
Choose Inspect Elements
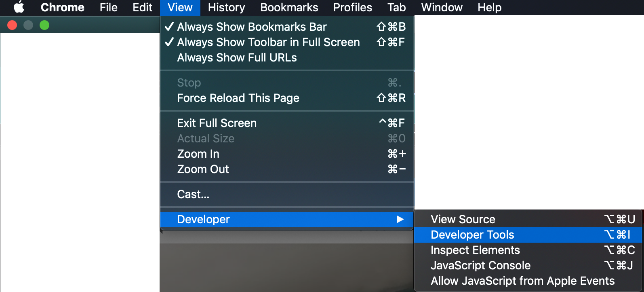point(528,250)
